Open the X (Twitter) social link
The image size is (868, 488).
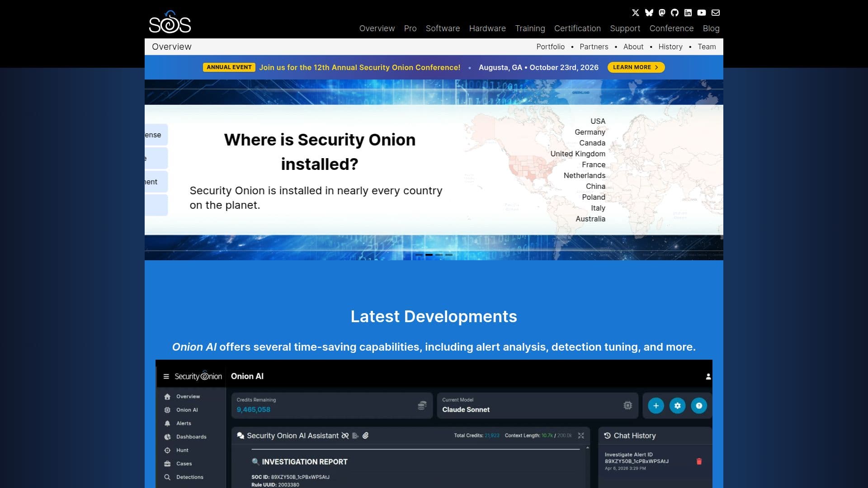pos(635,13)
